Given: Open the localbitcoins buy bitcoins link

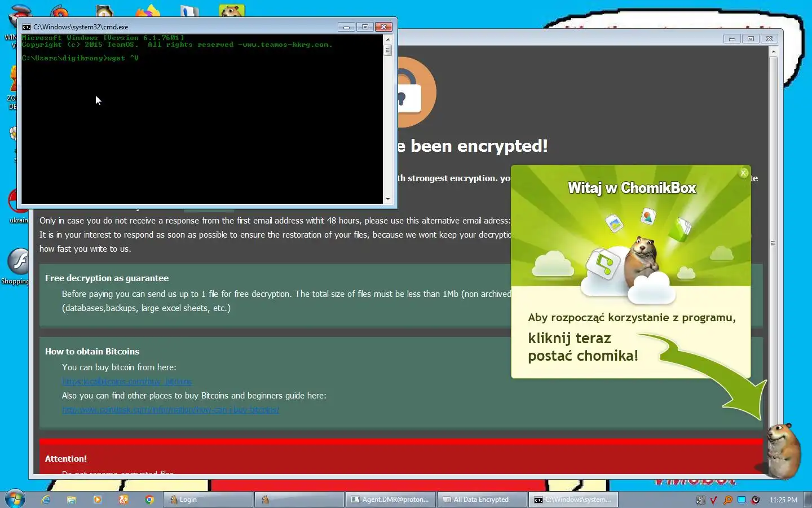Looking at the screenshot, I should click(x=127, y=382).
